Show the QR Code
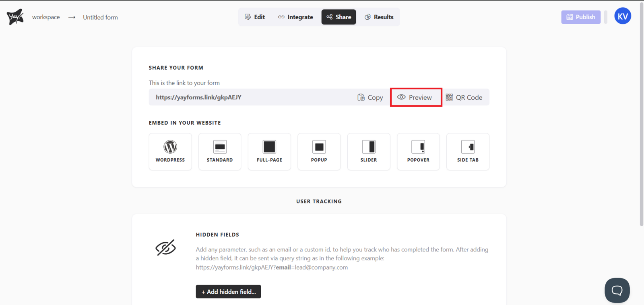 pos(464,97)
